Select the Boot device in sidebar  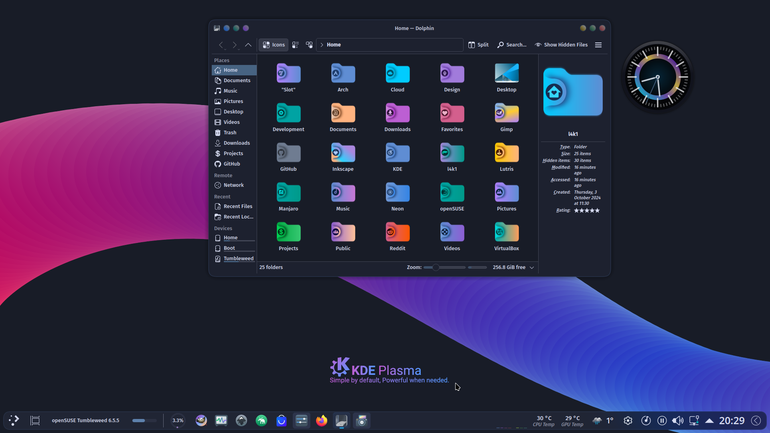(234, 248)
